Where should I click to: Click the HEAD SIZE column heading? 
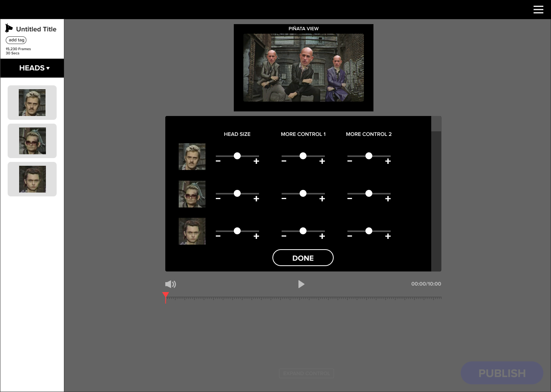[x=237, y=134]
